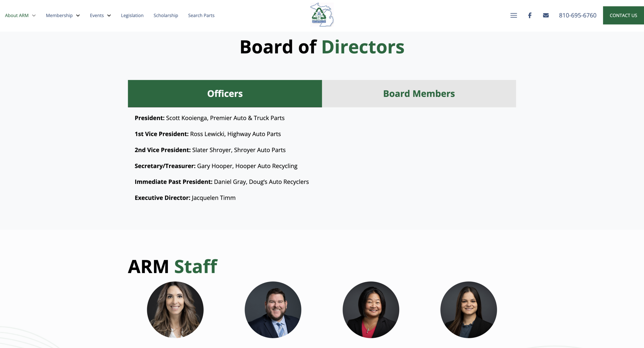Image resolution: width=644 pixels, height=348 pixels.
Task: Click the first staff photo, long wavy hair
Action: [175, 310]
